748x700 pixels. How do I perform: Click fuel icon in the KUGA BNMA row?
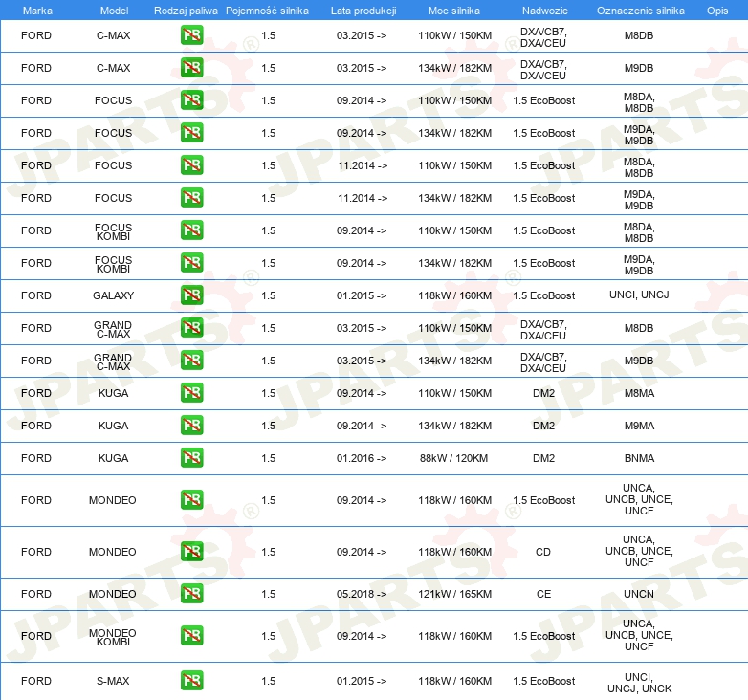pyautogui.click(x=191, y=457)
